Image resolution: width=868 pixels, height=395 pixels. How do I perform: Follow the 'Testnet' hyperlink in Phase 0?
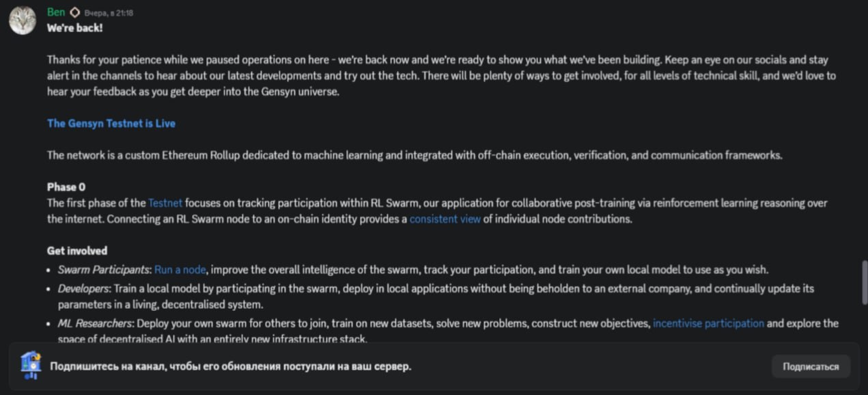tap(165, 203)
